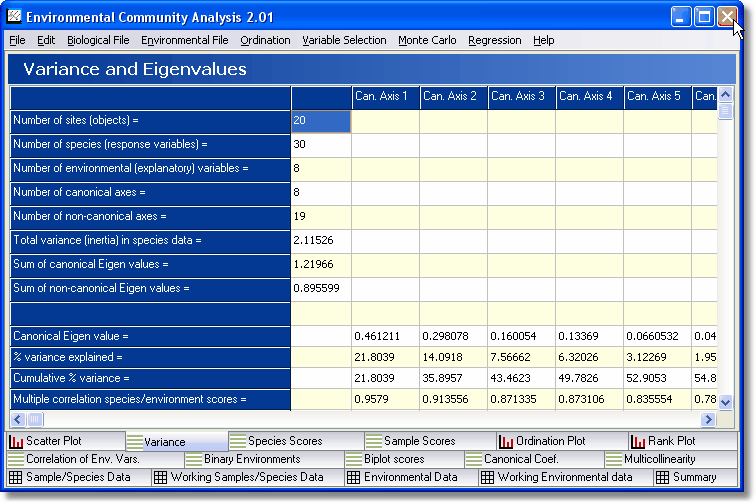Click the vertical scrollbar down arrow

pyautogui.click(x=725, y=402)
